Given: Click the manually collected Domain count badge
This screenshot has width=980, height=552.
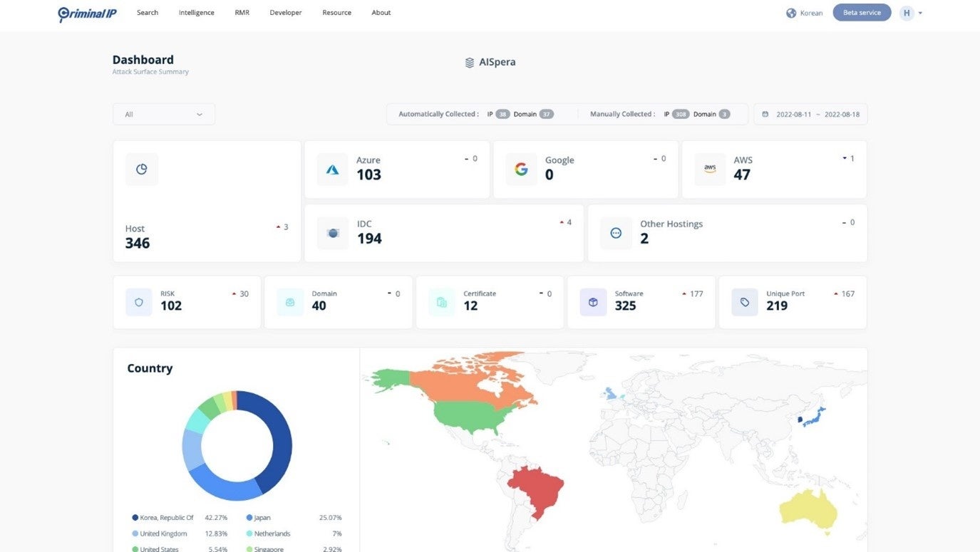Looking at the screenshot, I should (724, 114).
